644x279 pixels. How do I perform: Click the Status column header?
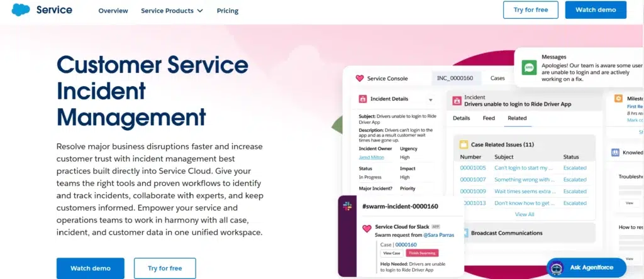[571, 156]
